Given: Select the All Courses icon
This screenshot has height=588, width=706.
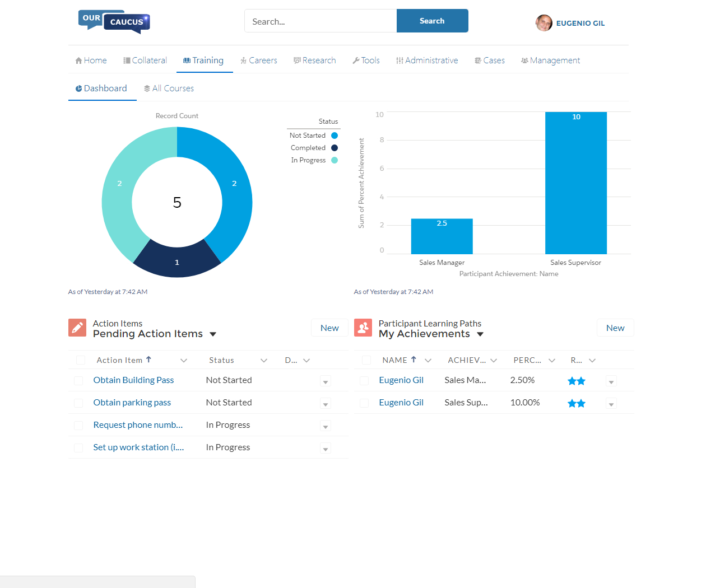Looking at the screenshot, I should [x=147, y=88].
